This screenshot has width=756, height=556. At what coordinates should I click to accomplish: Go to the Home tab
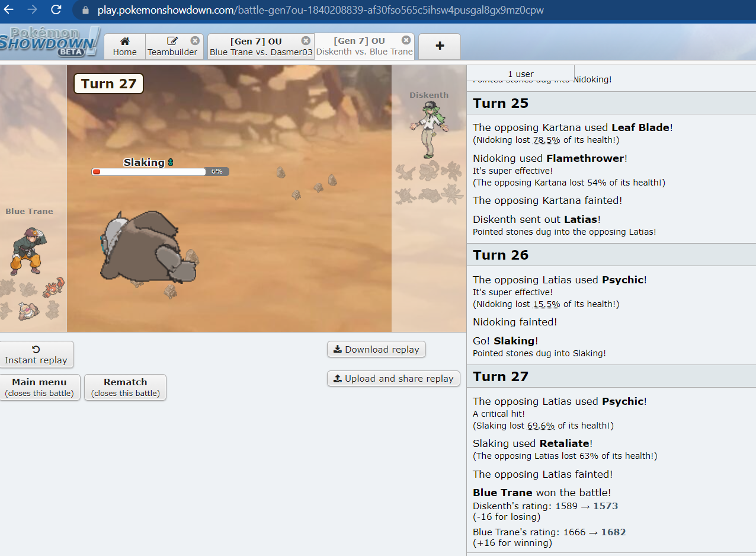pos(125,46)
